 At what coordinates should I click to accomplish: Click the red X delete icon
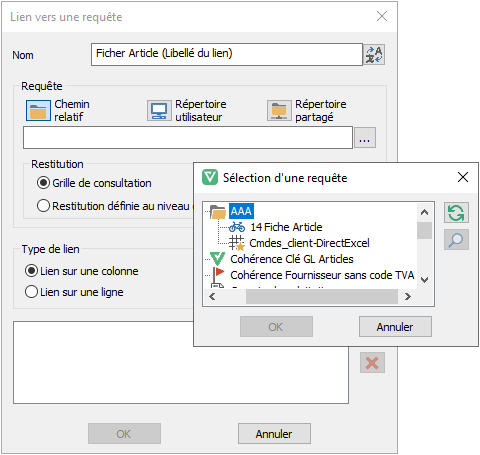372,363
